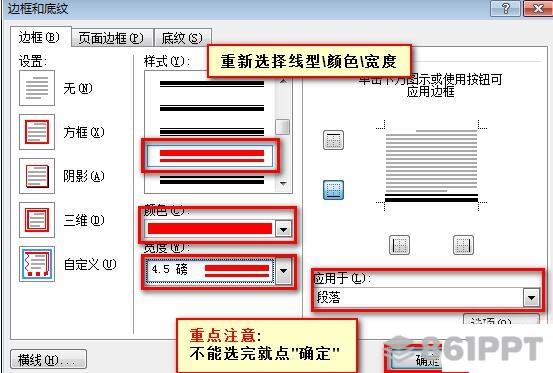Open the 颜色 color dropdown arrow

(283, 230)
